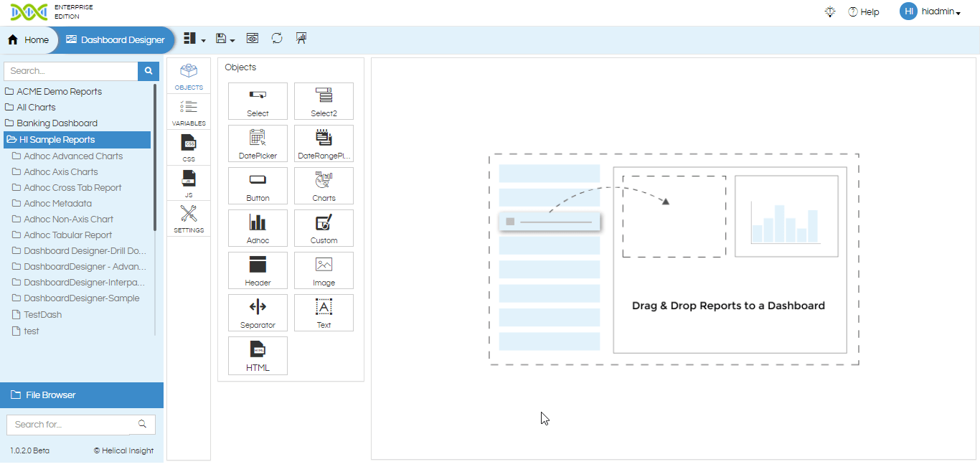Insert a DatePicker component
This screenshot has height=472, width=980.
coord(258,143)
